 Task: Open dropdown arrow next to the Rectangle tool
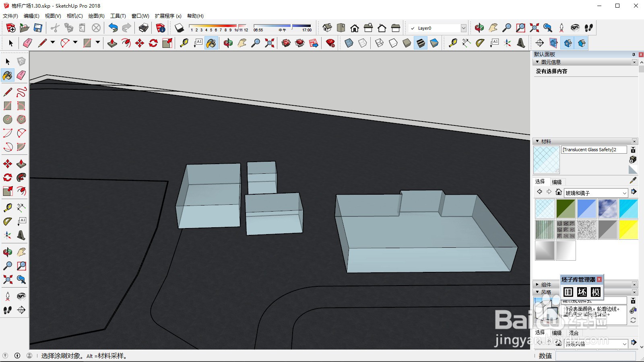click(x=98, y=42)
